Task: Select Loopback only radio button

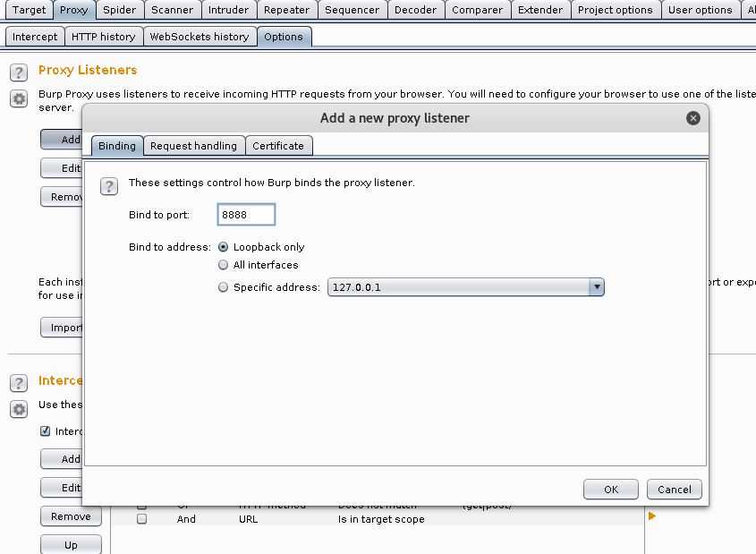Action: point(223,247)
